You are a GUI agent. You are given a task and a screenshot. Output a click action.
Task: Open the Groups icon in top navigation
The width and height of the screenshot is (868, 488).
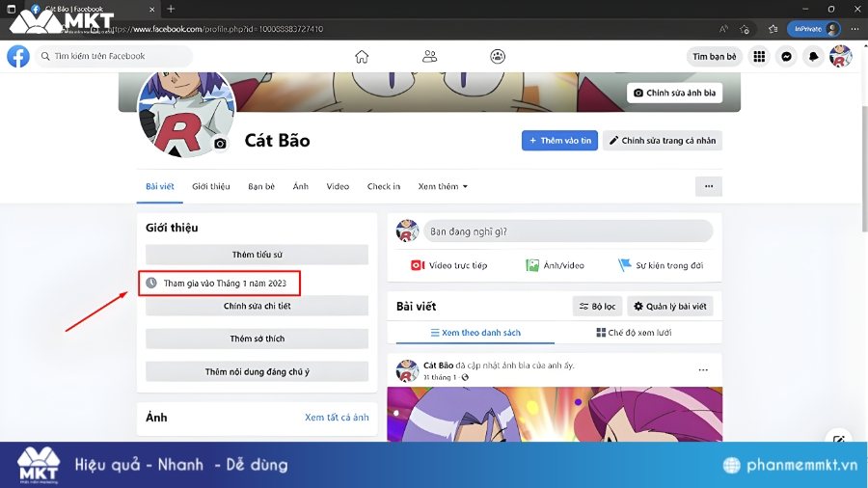(x=498, y=57)
